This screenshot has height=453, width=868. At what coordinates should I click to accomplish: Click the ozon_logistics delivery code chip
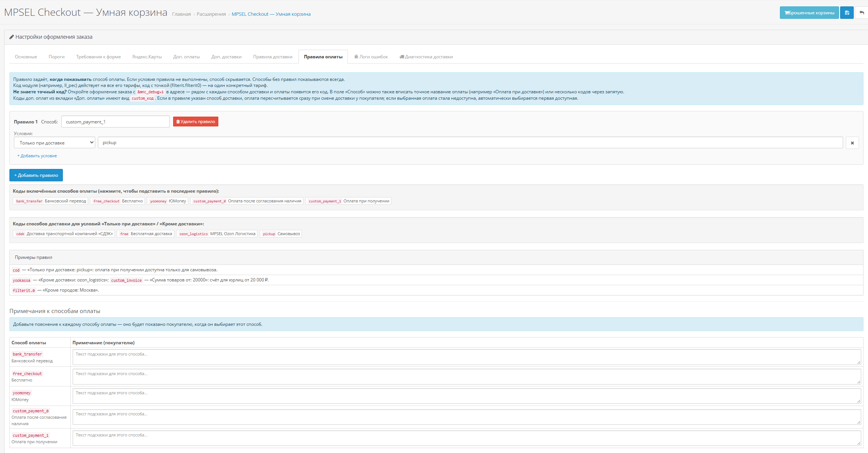tap(217, 234)
